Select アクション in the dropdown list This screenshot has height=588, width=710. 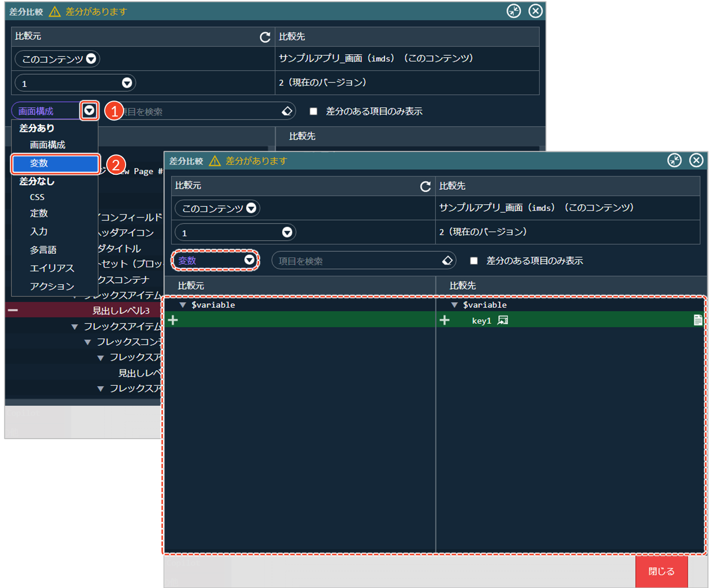click(52, 286)
